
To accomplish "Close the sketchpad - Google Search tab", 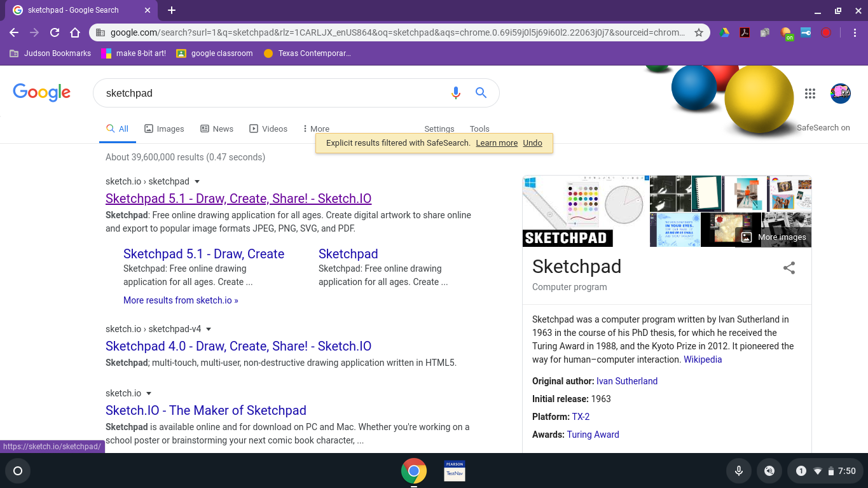I will pos(148,10).
